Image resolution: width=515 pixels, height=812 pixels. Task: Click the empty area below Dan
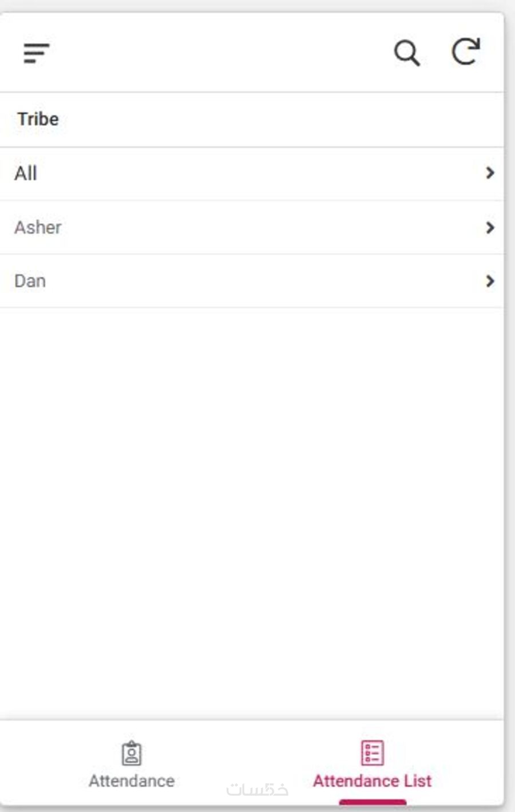coord(252,513)
